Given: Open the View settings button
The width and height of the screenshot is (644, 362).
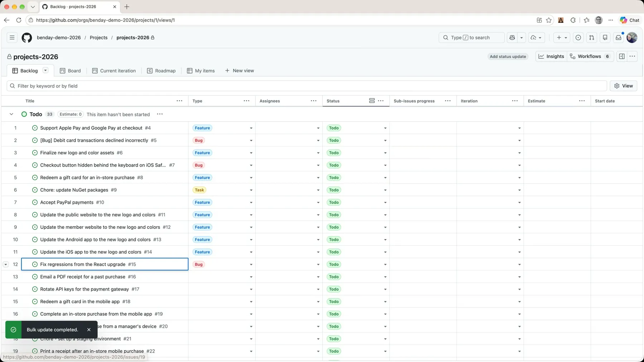Looking at the screenshot, I should (624, 86).
